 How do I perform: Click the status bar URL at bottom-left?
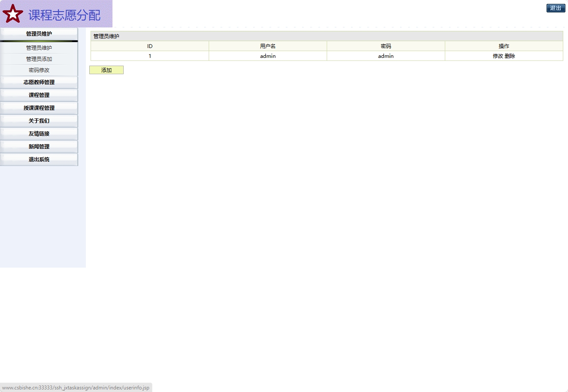pyautogui.click(x=76, y=388)
